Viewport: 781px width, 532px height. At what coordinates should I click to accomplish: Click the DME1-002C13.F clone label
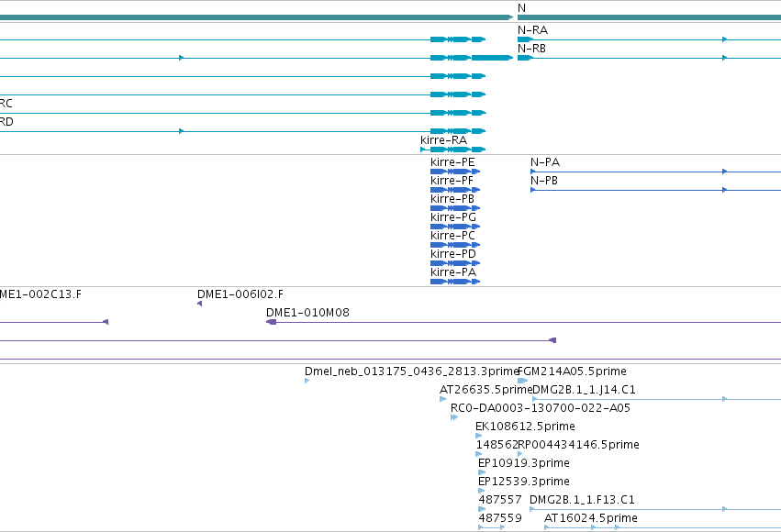40,294
